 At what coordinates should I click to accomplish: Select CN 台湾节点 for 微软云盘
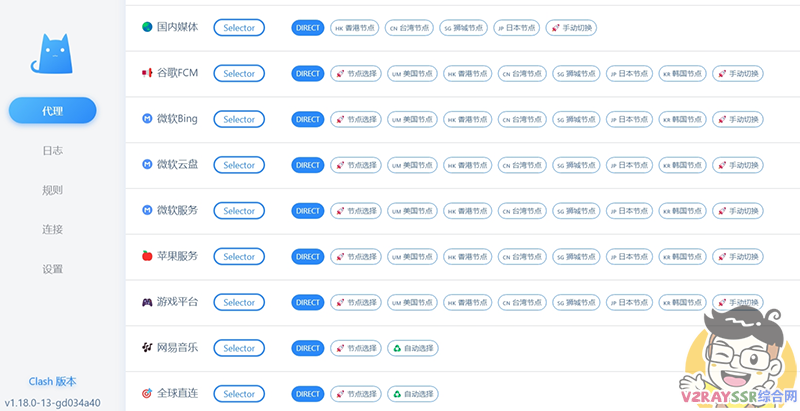tap(522, 165)
